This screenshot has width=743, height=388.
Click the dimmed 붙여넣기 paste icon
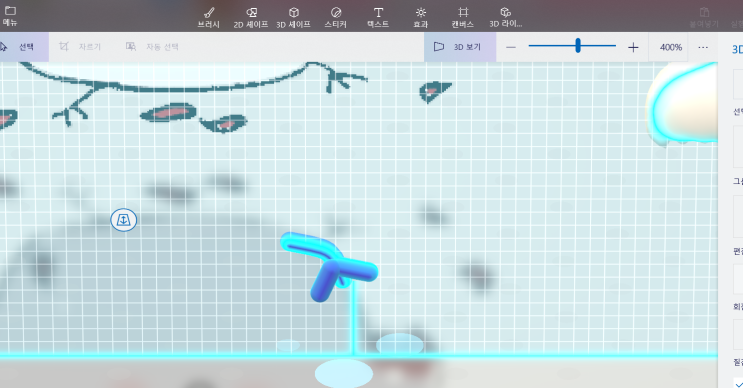(704, 17)
